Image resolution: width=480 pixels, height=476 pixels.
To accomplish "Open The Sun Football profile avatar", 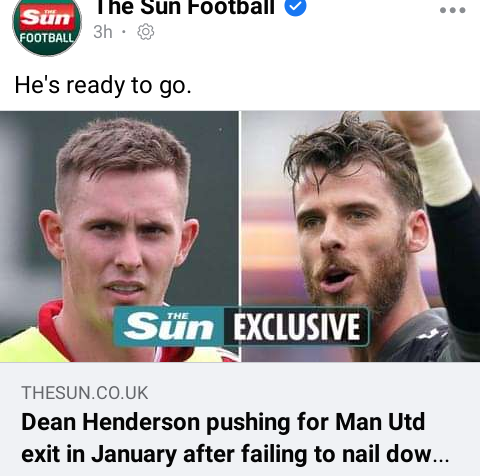I will 47,26.
